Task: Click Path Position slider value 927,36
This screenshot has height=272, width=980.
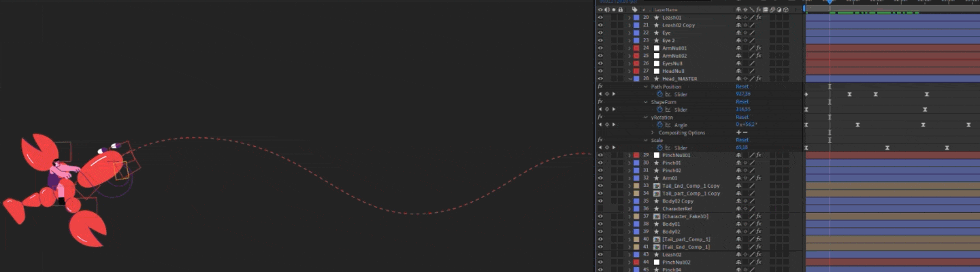Action: pos(743,94)
